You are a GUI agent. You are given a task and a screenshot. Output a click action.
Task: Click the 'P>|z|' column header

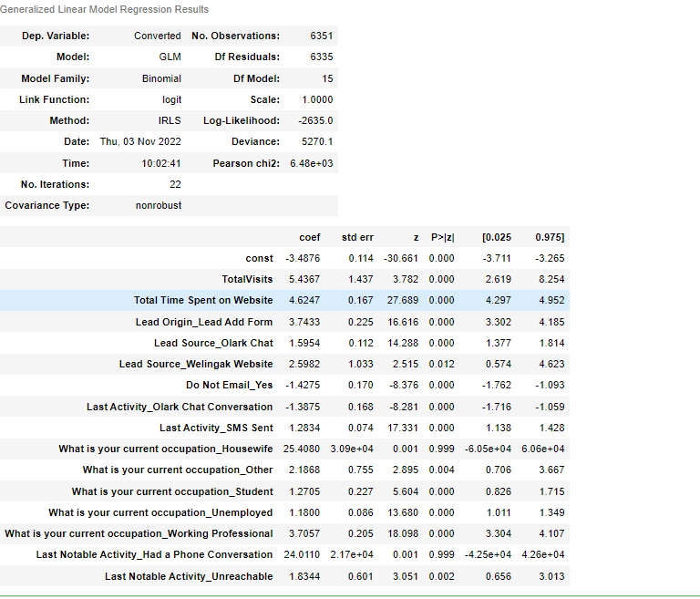443,237
